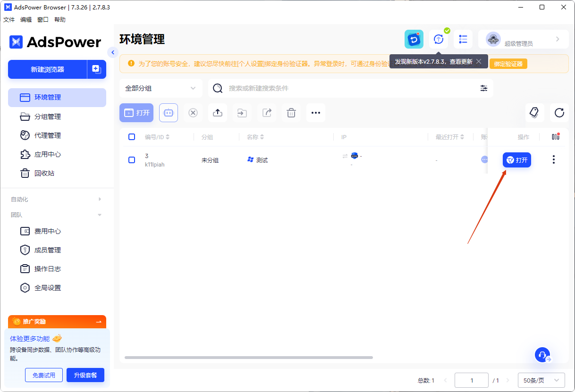
Task: Select the checkbox for profile 3
Action: [132, 160]
